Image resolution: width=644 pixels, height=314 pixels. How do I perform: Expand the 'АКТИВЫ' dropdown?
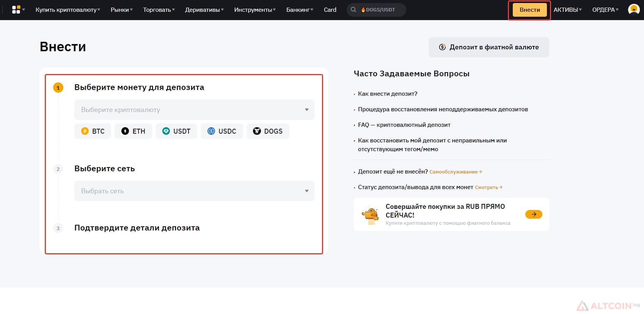pyautogui.click(x=567, y=9)
